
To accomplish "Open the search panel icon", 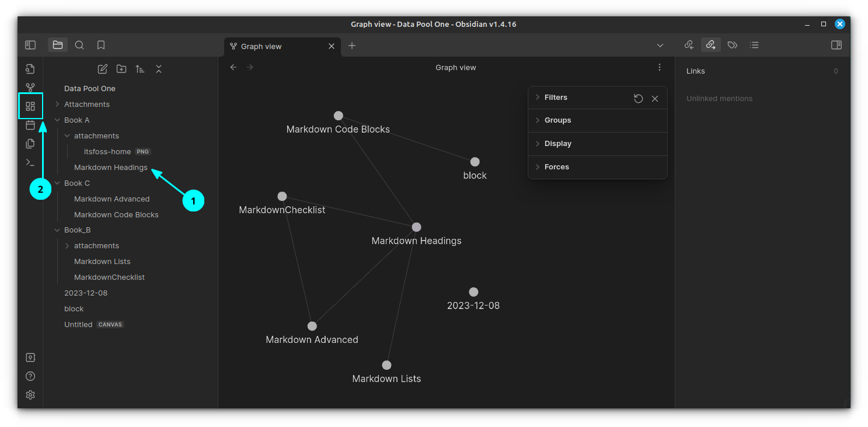I will tap(80, 45).
